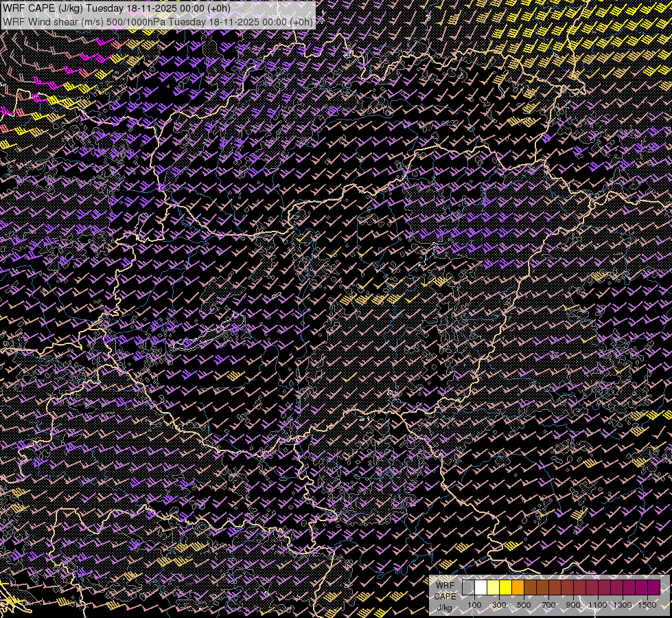Click the 300 legend tick label
Viewport: 672px width, 618px height.
[499, 605]
